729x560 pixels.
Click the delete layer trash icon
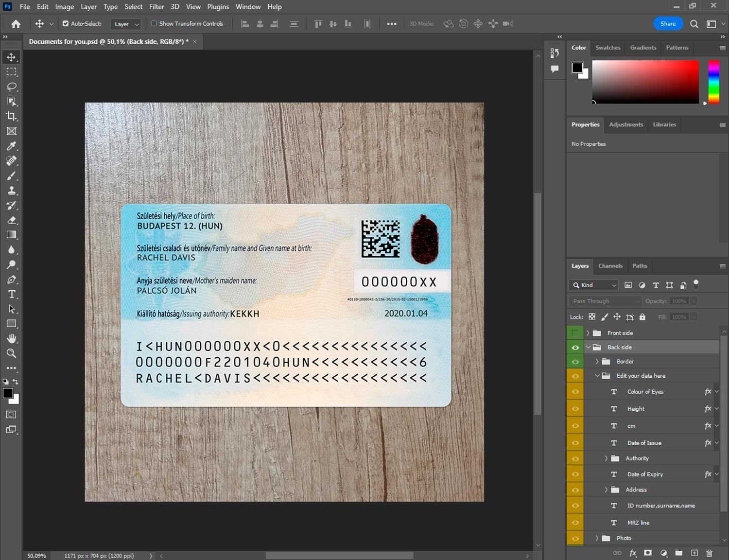(709, 553)
